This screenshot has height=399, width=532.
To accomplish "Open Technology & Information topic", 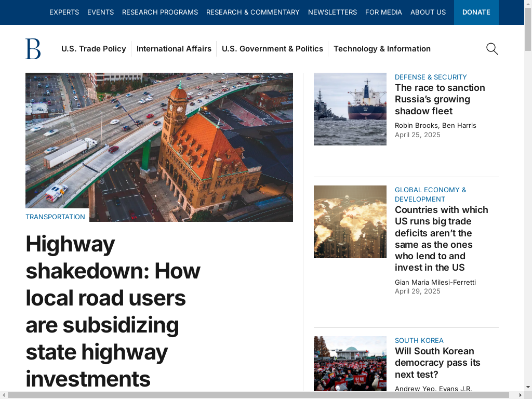I will pos(382,49).
